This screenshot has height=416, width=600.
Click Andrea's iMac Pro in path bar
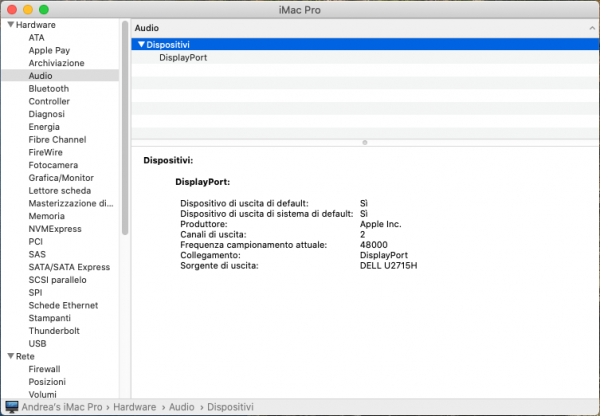62,407
